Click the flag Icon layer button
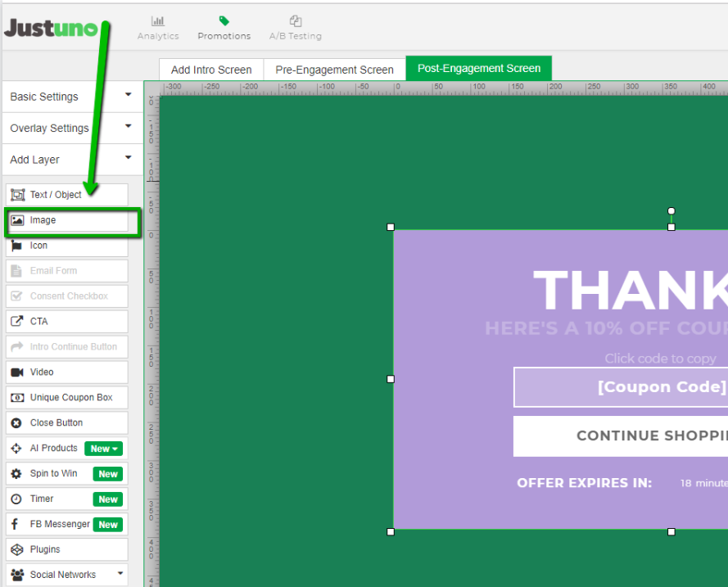The width and height of the screenshot is (728, 587). click(17, 246)
